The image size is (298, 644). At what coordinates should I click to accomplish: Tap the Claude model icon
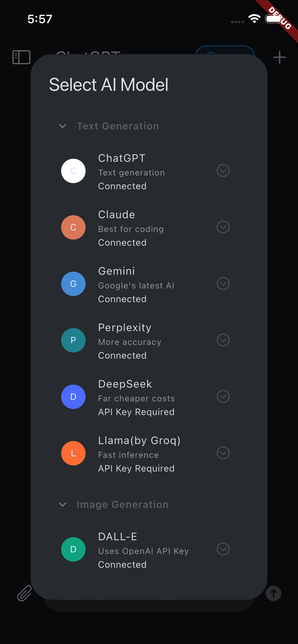73,227
